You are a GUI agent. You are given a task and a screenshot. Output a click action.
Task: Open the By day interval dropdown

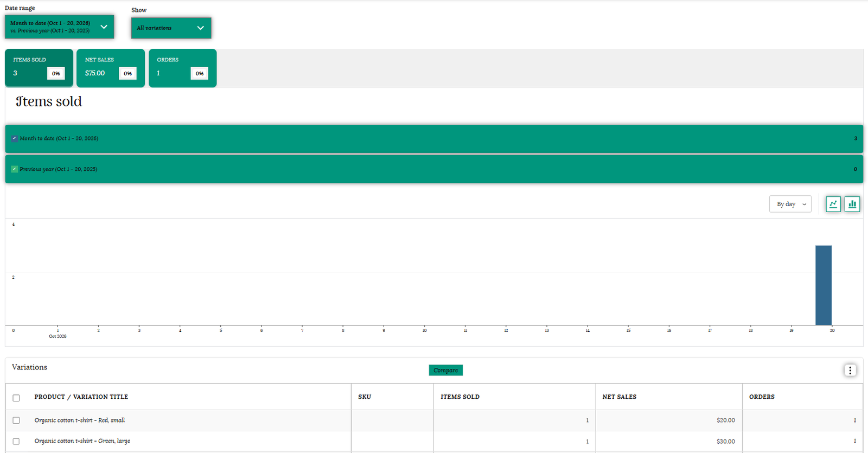[x=790, y=204]
